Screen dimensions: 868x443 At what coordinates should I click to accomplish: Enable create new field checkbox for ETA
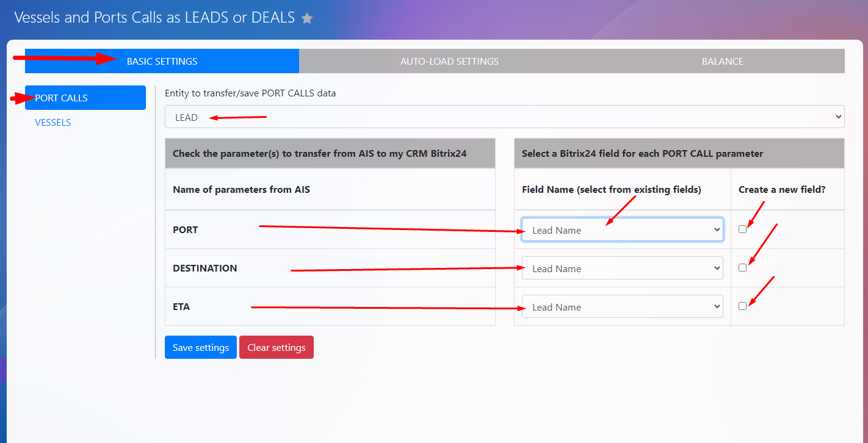click(x=742, y=306)
